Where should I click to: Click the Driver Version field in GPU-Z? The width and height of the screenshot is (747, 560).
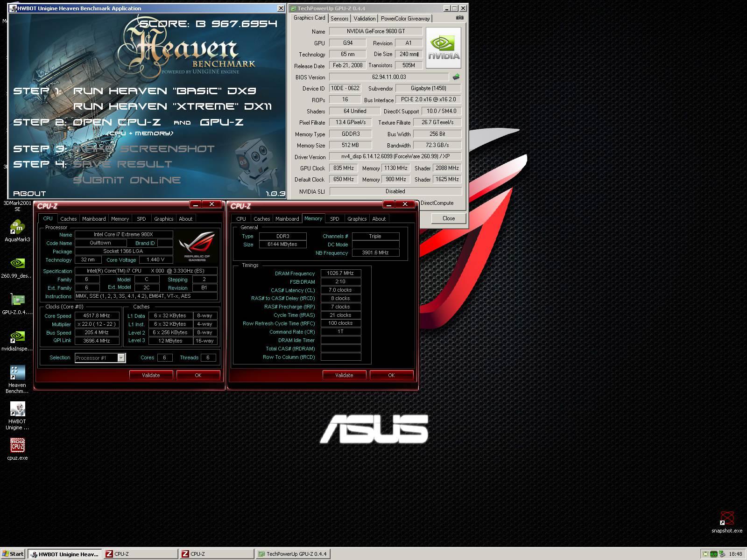tap(395, 157)
